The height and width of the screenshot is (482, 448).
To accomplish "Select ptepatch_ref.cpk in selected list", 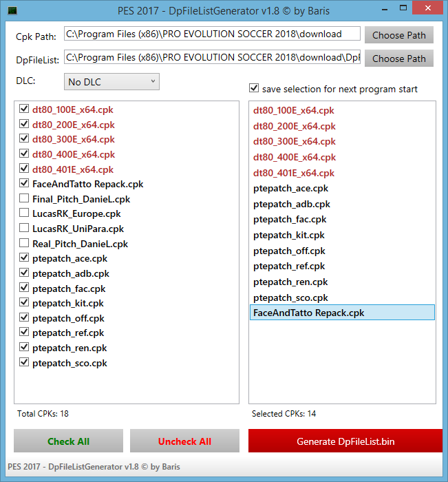I will (342, 266).
